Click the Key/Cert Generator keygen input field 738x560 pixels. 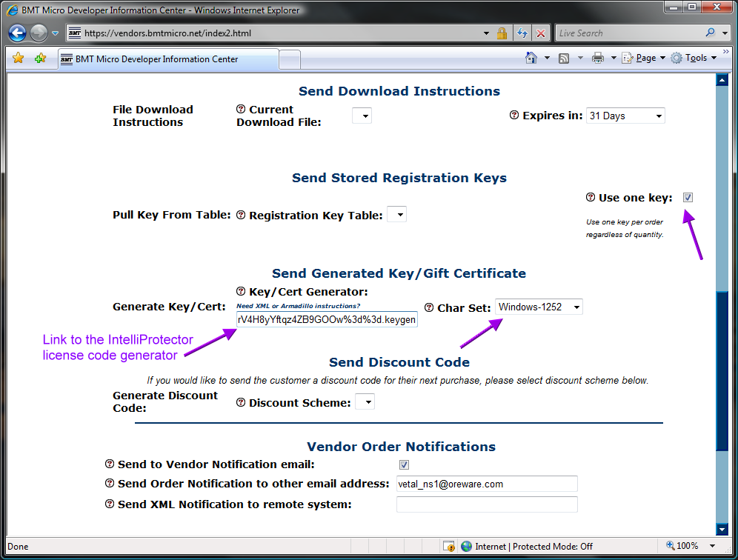[327, 319]
